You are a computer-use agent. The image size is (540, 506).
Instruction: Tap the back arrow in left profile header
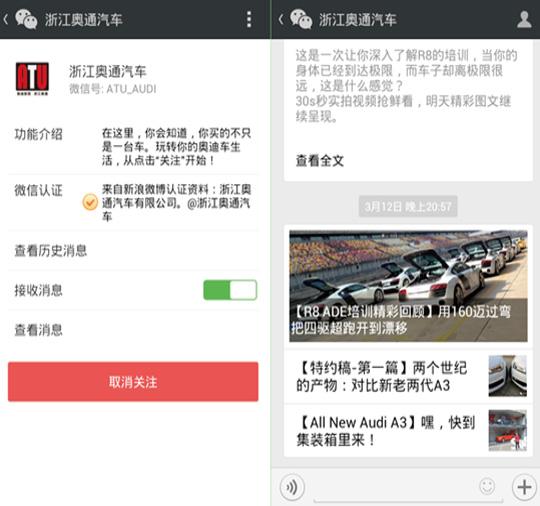6,19
